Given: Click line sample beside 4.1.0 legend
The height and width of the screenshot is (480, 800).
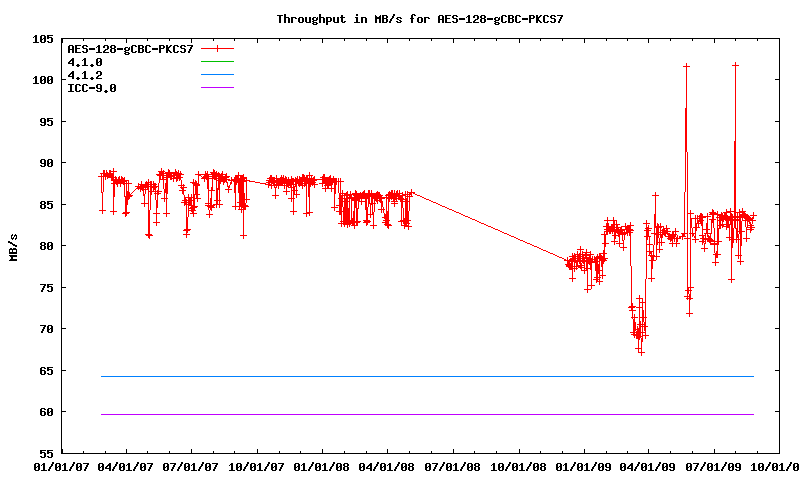Looking at the screenshot, I should coord(216,62).
